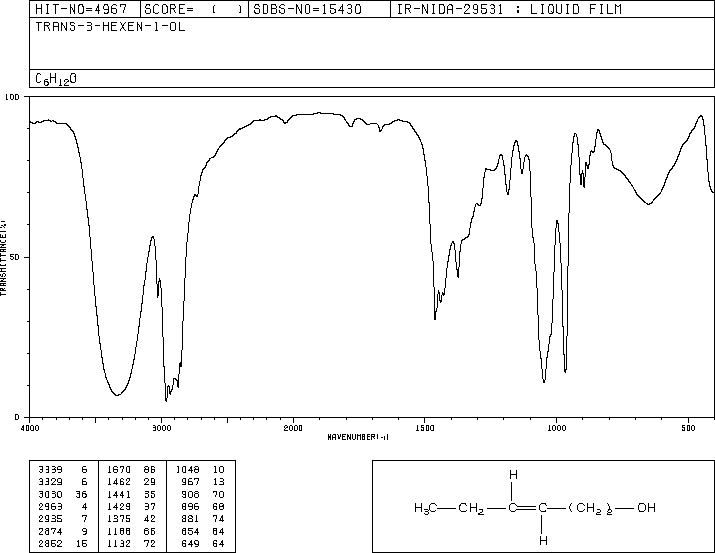The image size is (715, 553).
Task: Click transmittance value 4 beside 2963
Action: pos(84,506)
